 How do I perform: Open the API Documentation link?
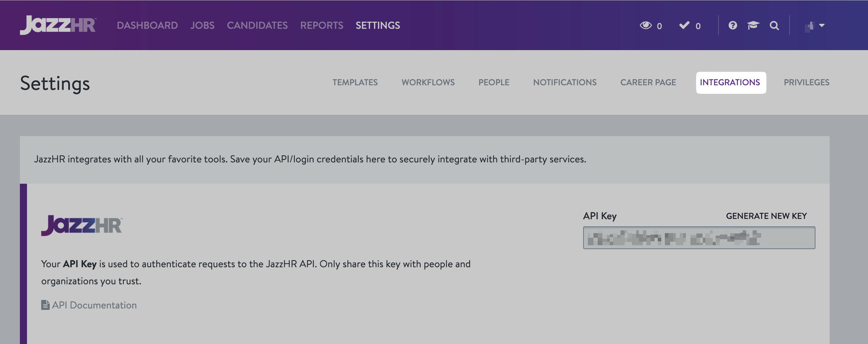[x=94, y=305]
